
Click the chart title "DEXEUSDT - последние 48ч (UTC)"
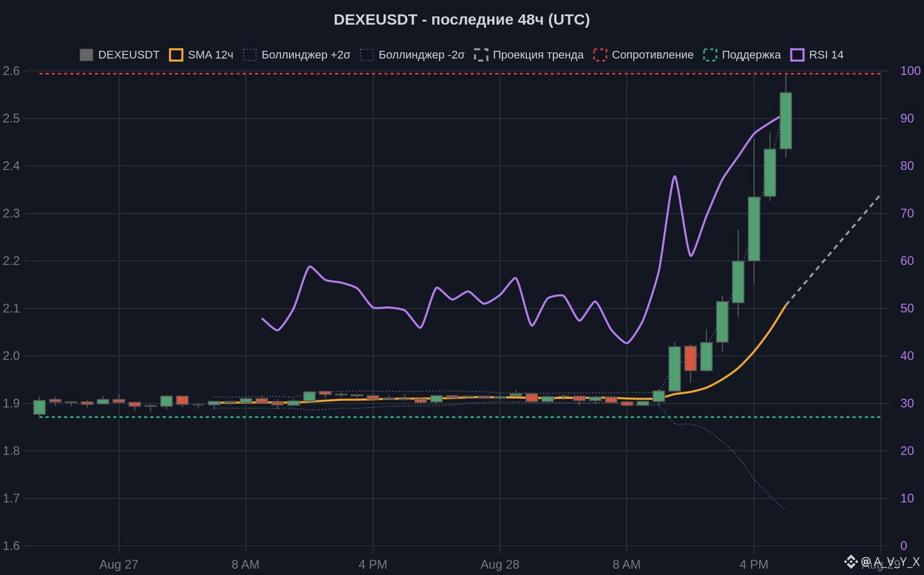461,20
